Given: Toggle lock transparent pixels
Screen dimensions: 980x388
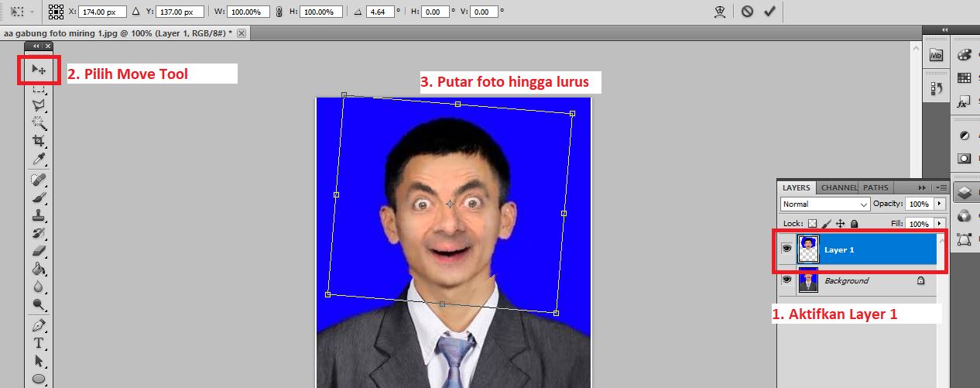Looking at the screenshot, I should [x=813, y=224].
